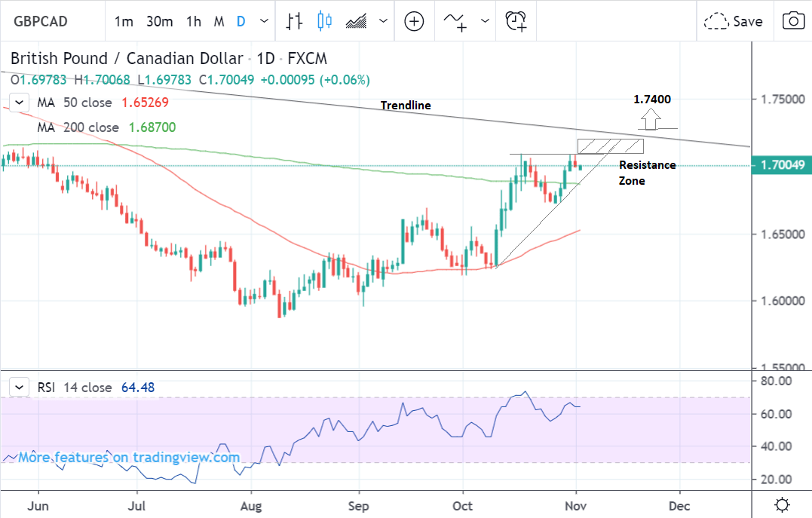The image size is (812, 518).
Task: Switch to candlestick chart style
Action: coord(324,21)
